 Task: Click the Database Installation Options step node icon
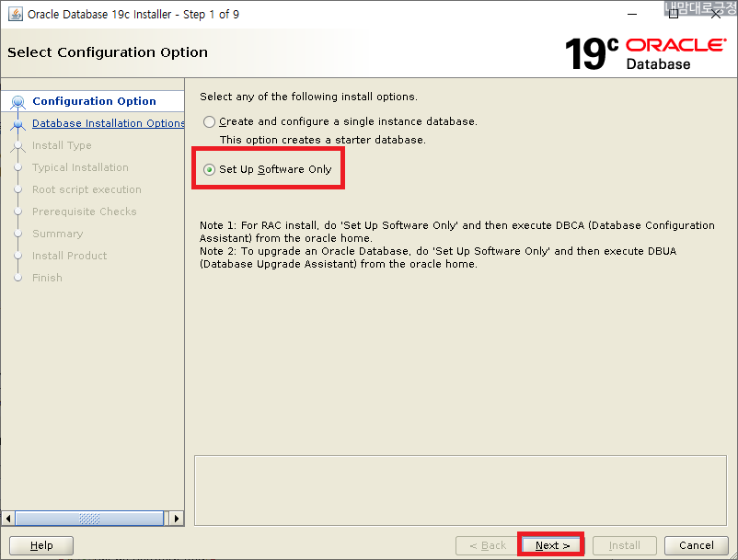pos(17,124)
